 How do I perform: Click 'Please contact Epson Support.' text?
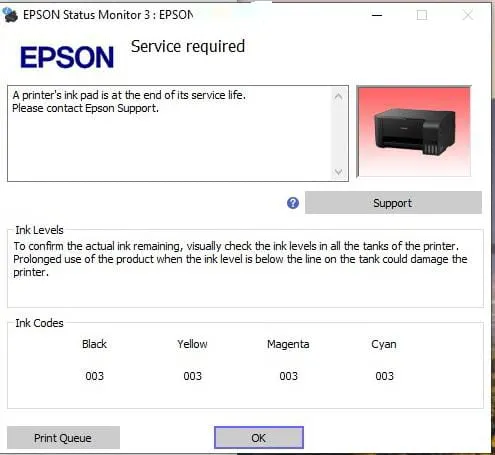coord(85,108)
